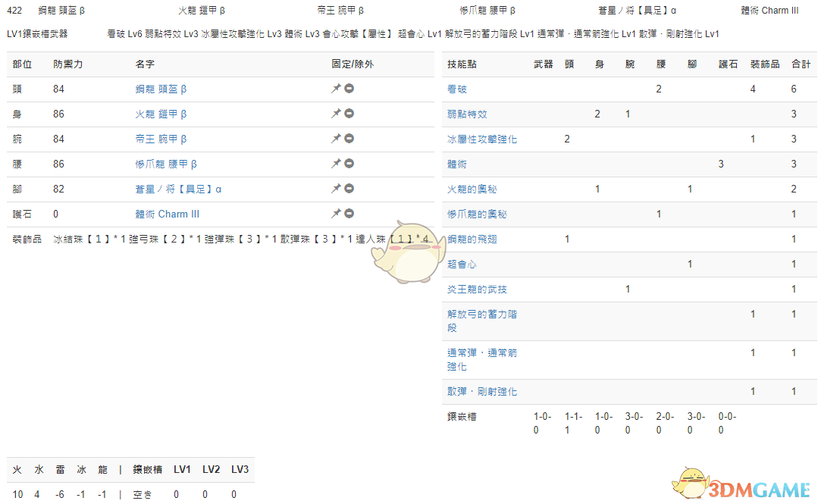Click the 合計 column header

(801, 64)
